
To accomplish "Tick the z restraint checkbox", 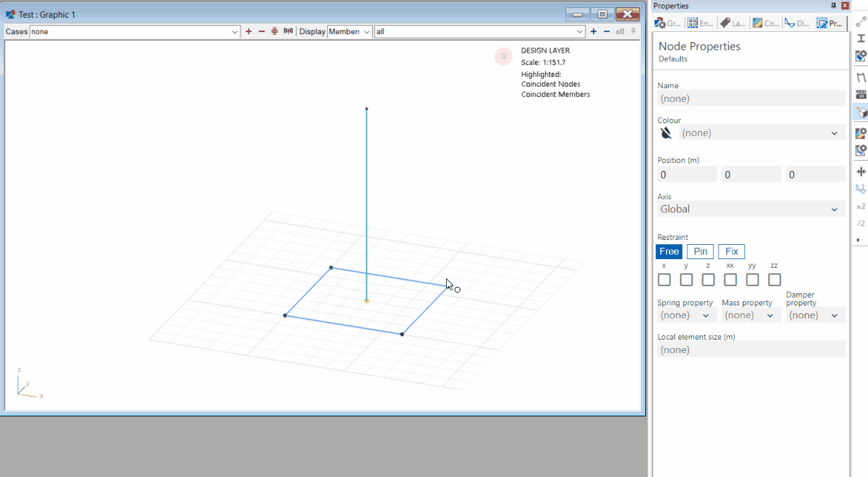I will tap(708, 280).
